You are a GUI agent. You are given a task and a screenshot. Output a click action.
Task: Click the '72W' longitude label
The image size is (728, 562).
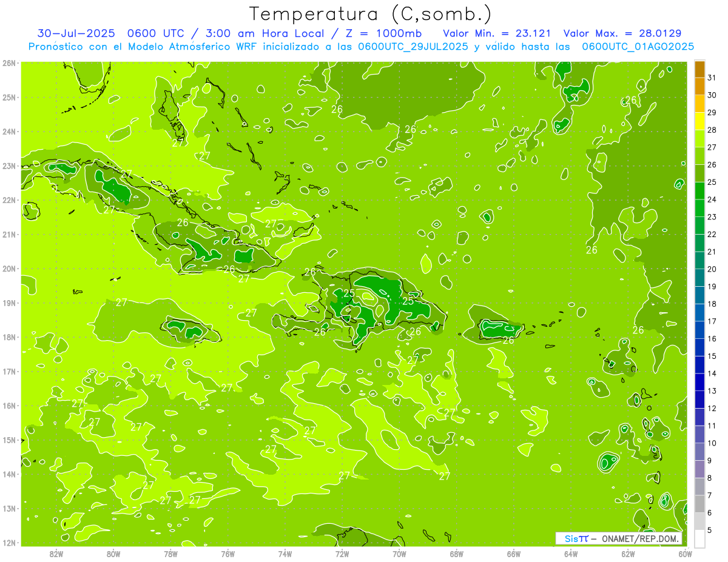point(342,554)
